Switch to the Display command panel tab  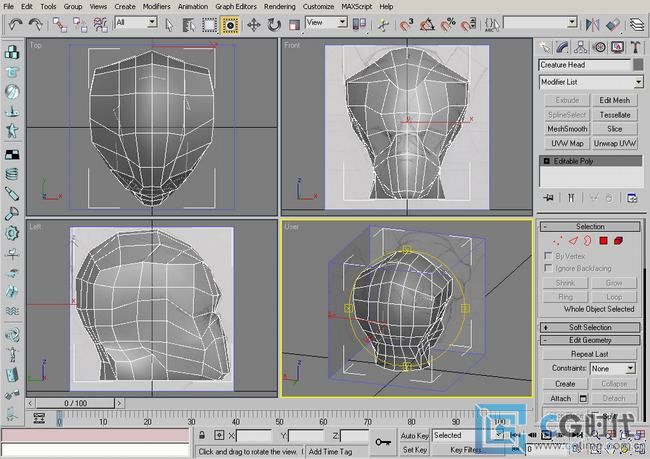click(617, 47)
